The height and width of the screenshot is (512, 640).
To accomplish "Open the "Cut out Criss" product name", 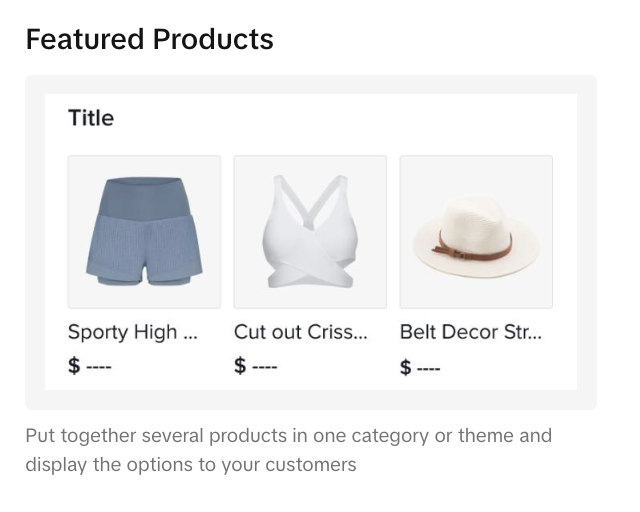I will click(289, 332).
